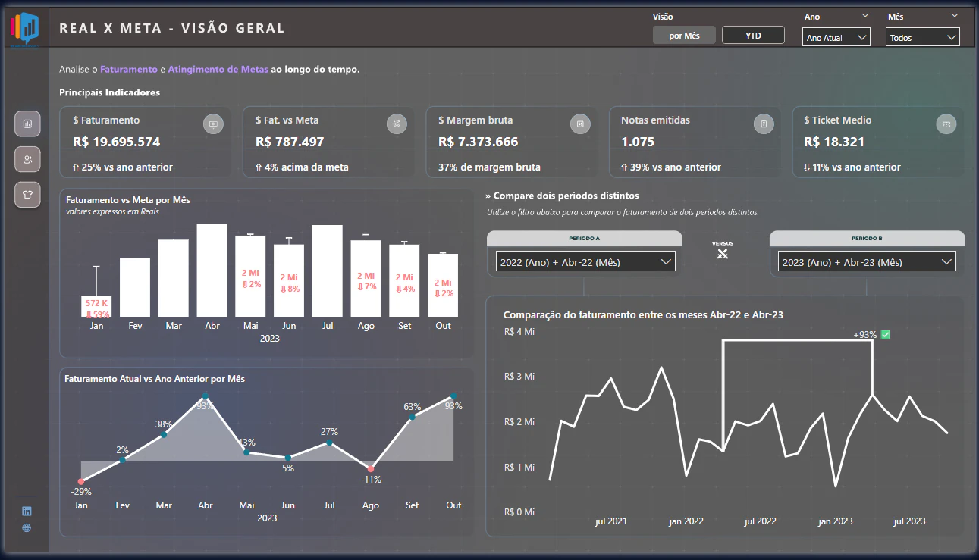This screenshot has height=560, width=979.
Task: Expand the Período A dropdown
Action: (586, 262)
